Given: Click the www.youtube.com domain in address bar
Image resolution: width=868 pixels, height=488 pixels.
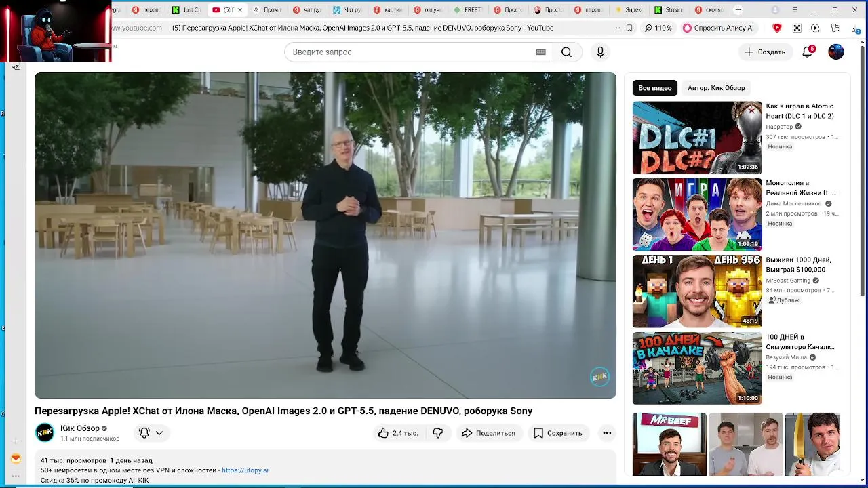Looking at the screenshot, I should pos(137,28).
